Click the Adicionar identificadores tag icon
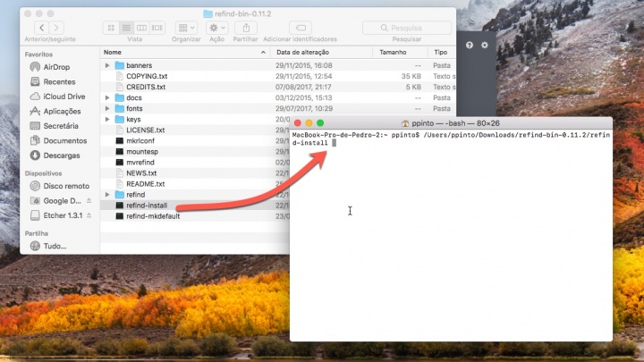Image resolution: width=644 pixels, height=362 pixels. pos(300,28)
